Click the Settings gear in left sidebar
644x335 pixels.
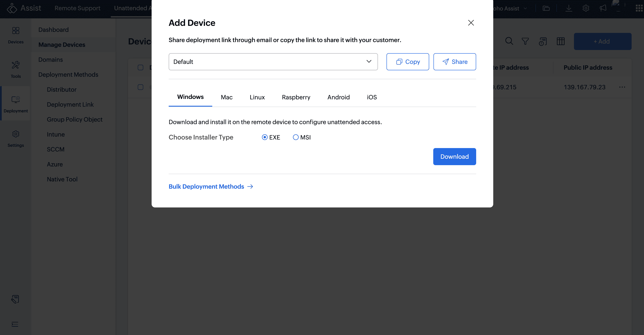[x=16, y=134]
